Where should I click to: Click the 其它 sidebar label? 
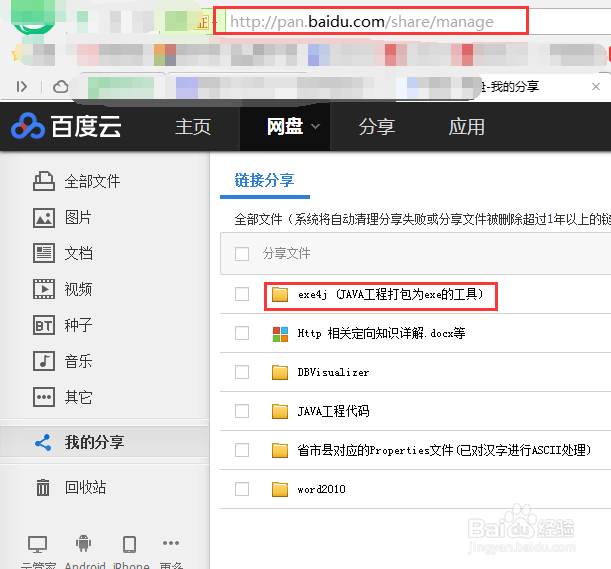pyautogui.click(x=79, y=397)
